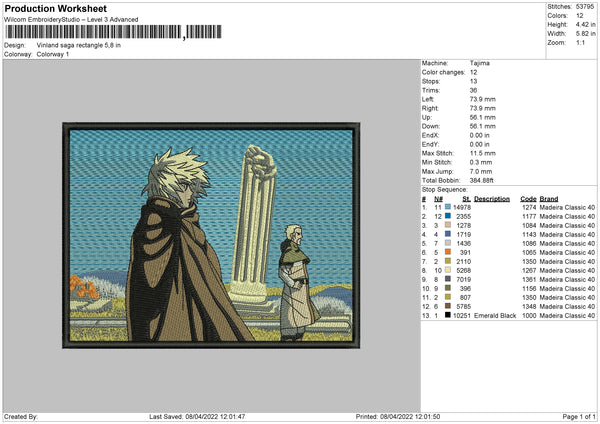Click the Max Jump value '7.0 mm'

coord(481,171)
